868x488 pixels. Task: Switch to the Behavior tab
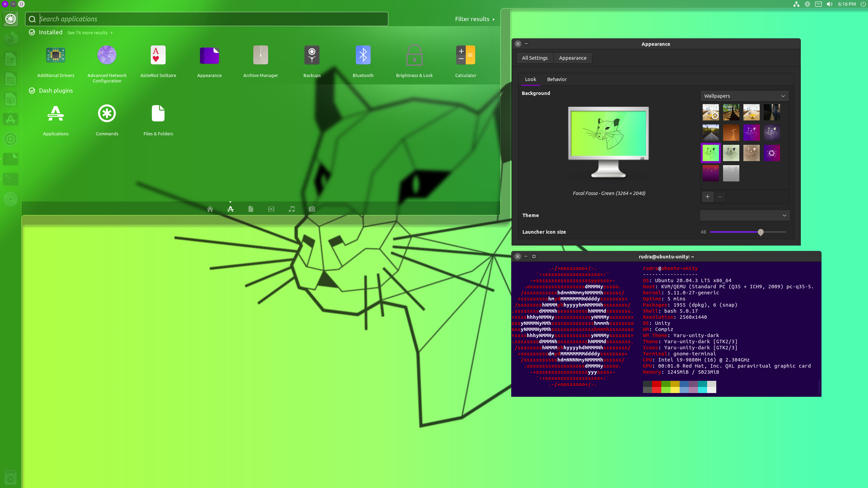[x=556, y=79]
